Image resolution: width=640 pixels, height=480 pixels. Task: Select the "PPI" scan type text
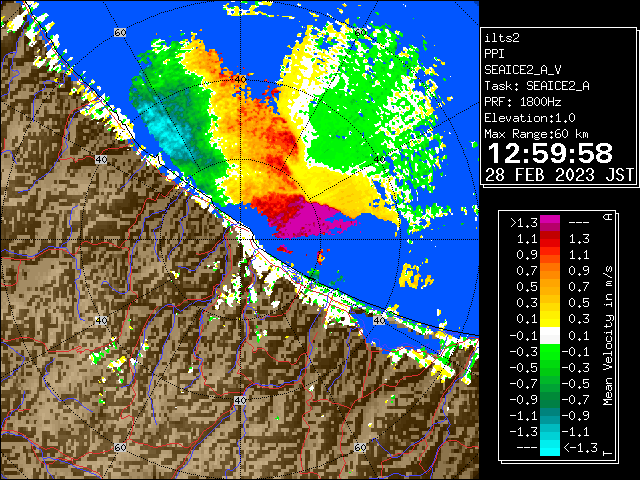click(494, 54)
